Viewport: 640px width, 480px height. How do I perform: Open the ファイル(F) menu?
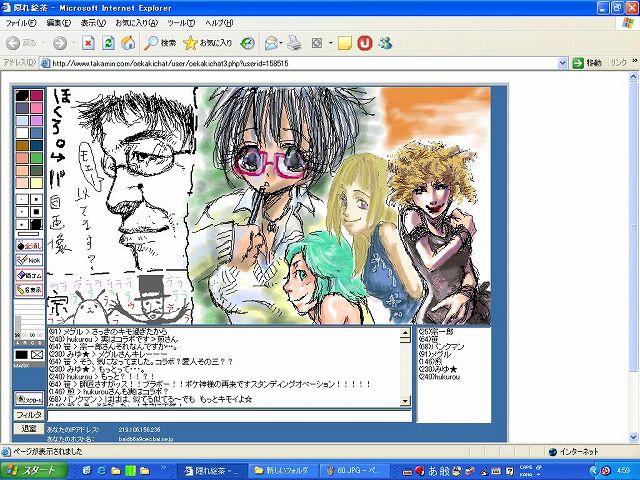20,23
